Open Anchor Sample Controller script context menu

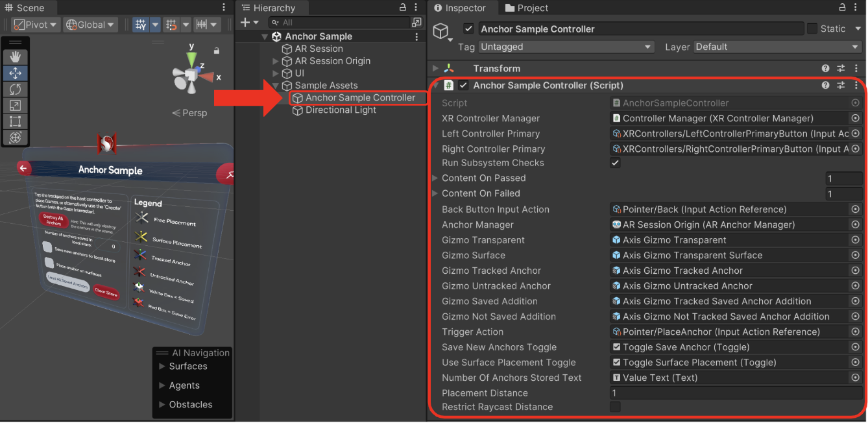click(x=856, y=85)
